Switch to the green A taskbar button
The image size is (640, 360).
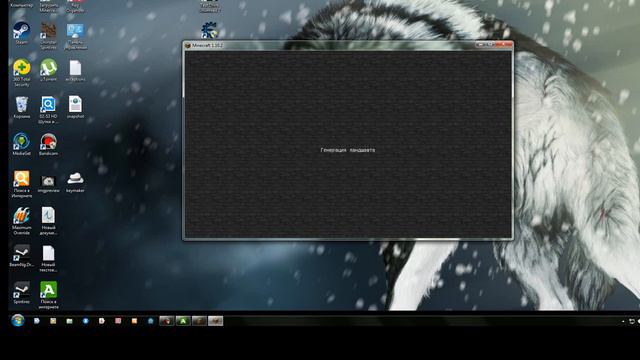pyautogui.click(x=183, y=321)
